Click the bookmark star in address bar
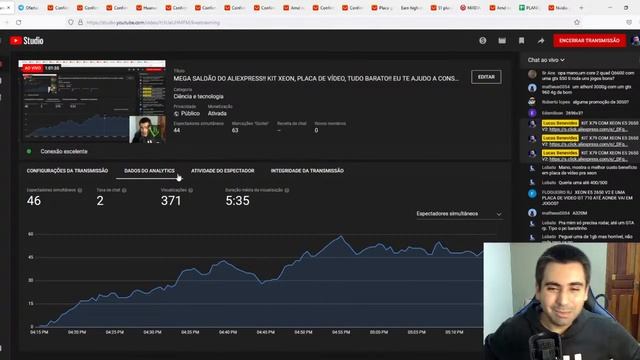This screenshot has height=360, width=640. click(x=577, y=22)
